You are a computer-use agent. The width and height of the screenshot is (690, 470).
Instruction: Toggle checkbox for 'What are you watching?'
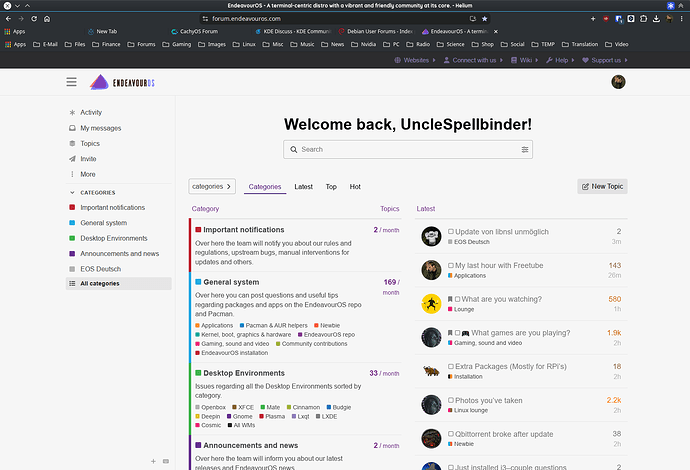[458, 299]
